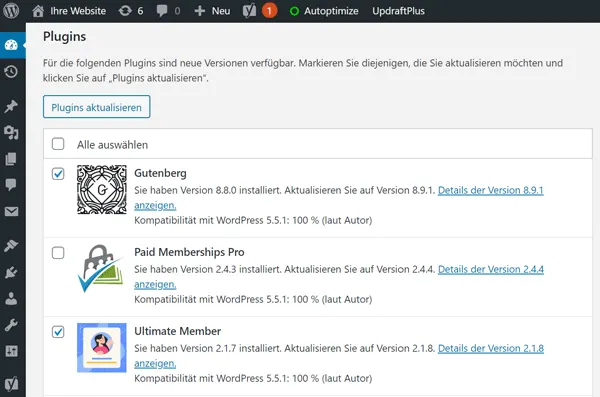Click the Paid Memberships Pro logo thumbnail
600x397 pixels.
101,269
